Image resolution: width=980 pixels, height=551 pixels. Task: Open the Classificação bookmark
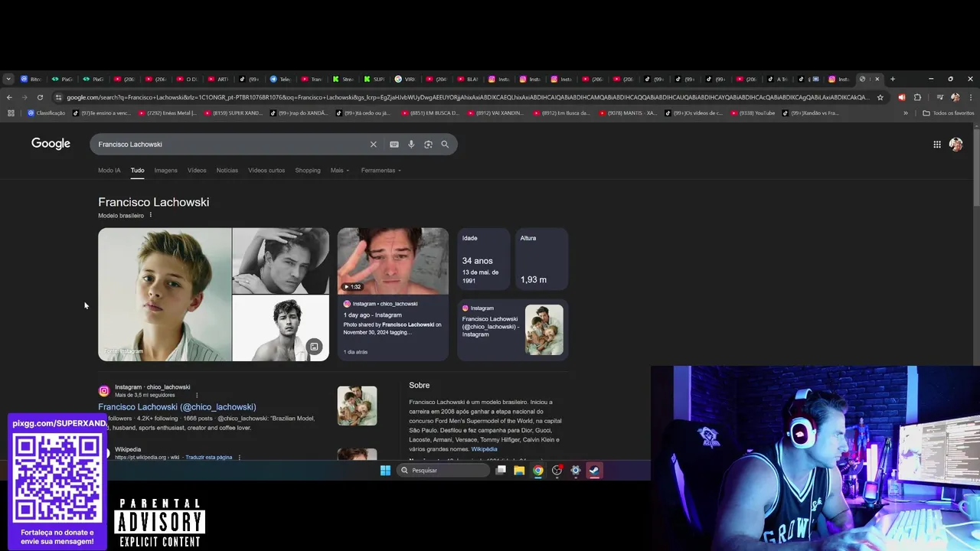coord(47,112)
